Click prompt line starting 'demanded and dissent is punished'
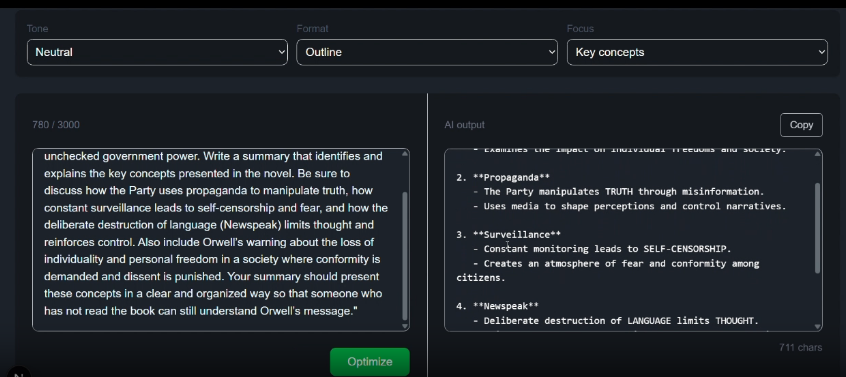 point(212,277)
